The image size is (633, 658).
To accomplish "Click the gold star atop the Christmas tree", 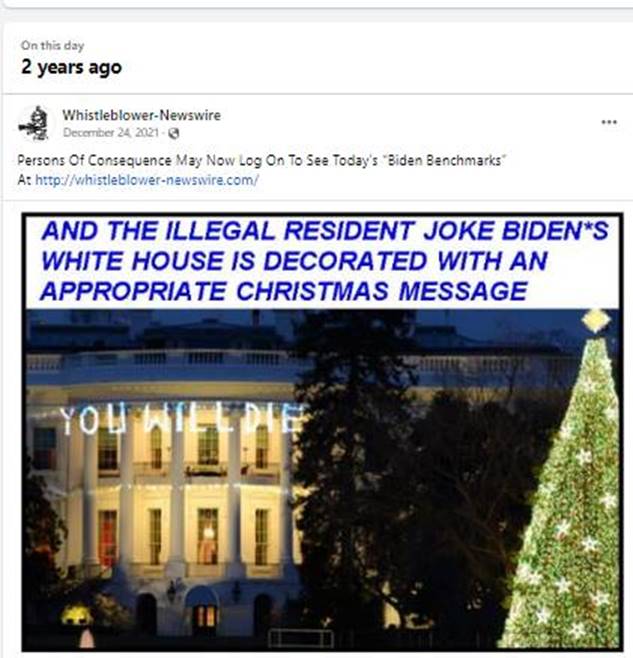I will point(596,321).
